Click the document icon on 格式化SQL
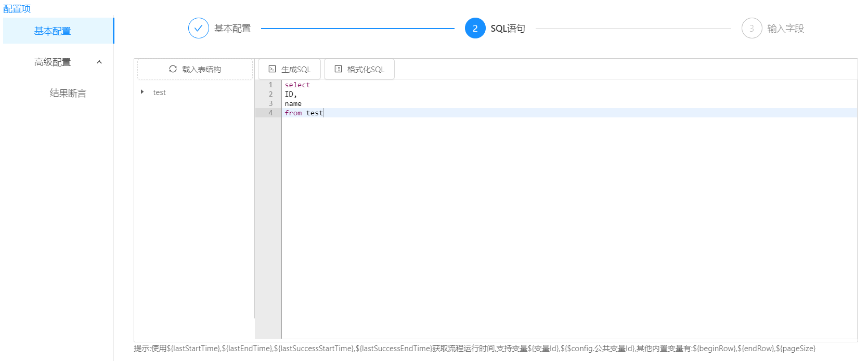 (x=338, y=69)
